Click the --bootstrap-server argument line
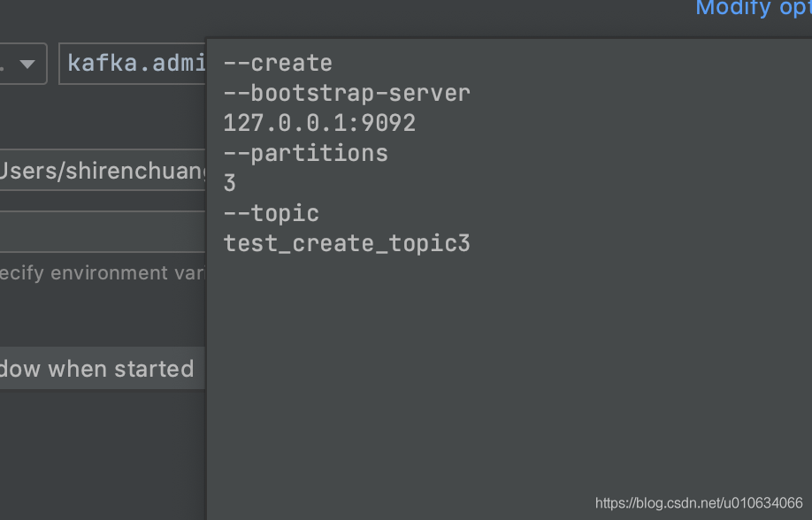812x520 pixels. click(x=347, y=93)
